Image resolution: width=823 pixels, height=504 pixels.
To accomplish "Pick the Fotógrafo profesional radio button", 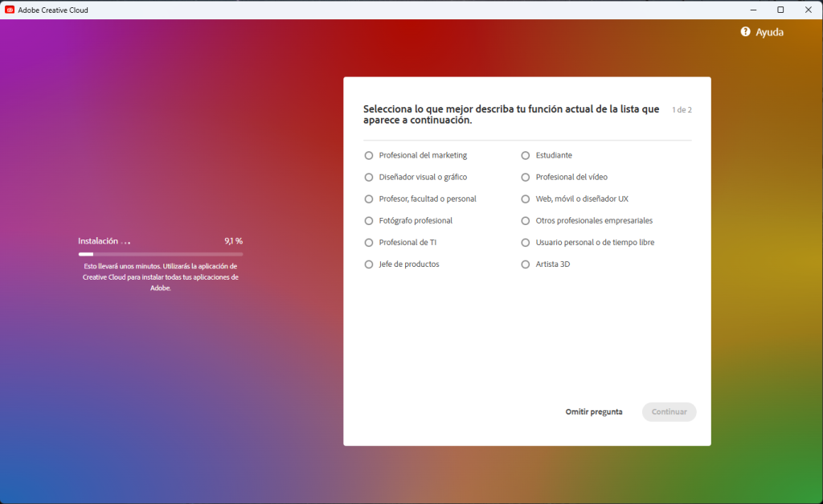I will (369, 220).
